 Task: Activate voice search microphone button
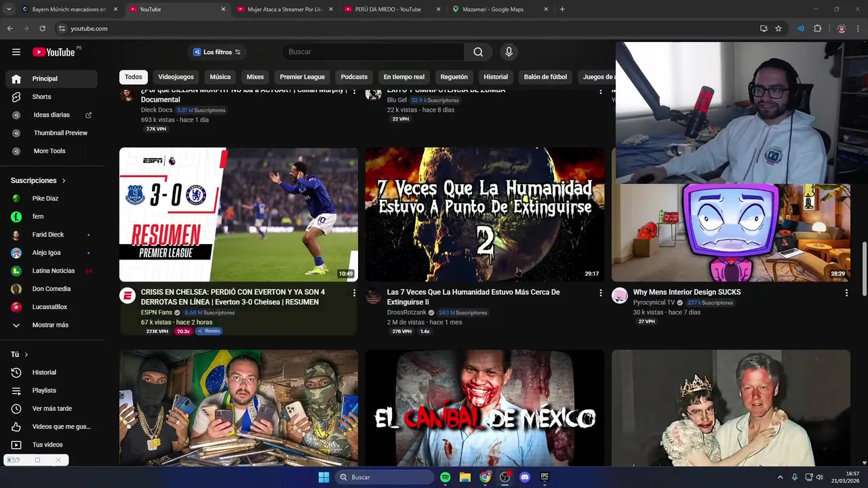pos(509,52)
